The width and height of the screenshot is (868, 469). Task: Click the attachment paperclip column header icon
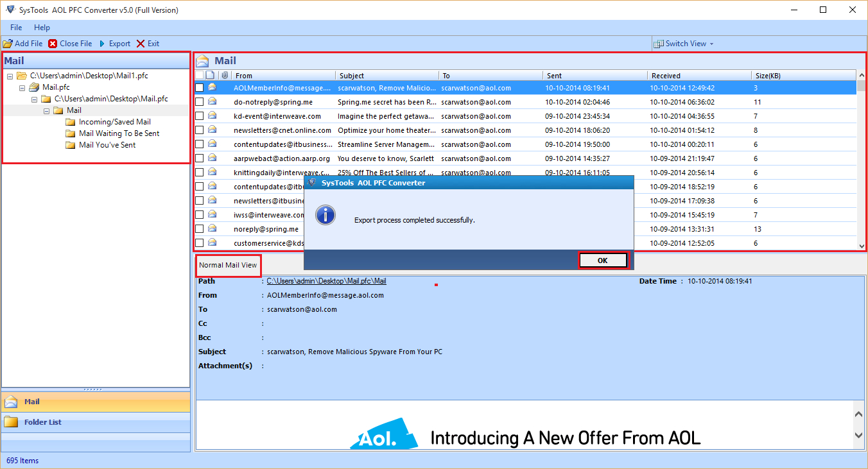[x=224, y=75]
